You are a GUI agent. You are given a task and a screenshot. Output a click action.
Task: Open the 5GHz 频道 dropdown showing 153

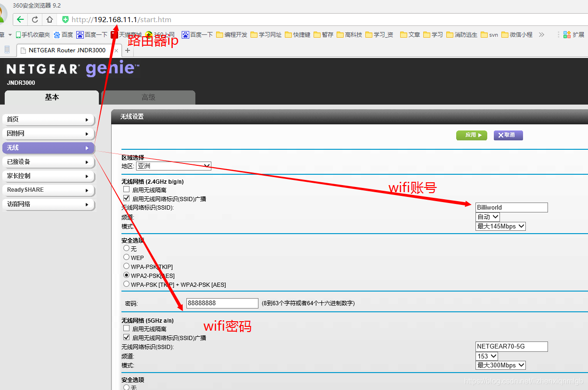[x=487, y=356]
